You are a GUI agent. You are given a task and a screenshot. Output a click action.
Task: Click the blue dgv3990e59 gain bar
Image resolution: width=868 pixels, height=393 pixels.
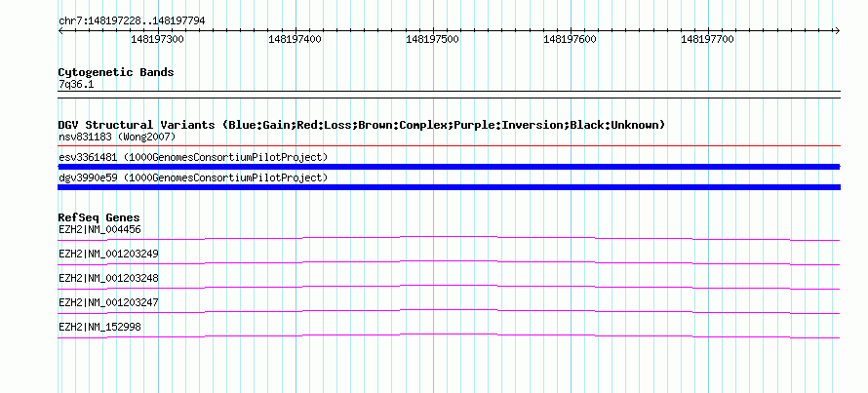[x=449, y=187]
